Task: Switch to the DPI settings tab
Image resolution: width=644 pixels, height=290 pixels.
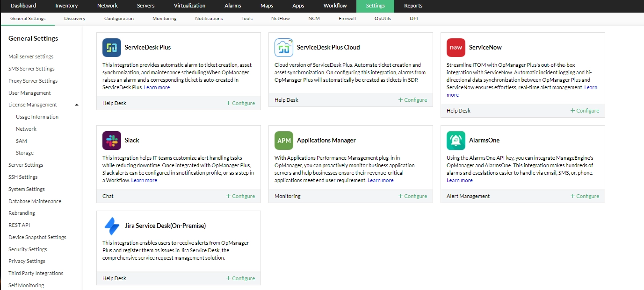Action: click(414, 19)
